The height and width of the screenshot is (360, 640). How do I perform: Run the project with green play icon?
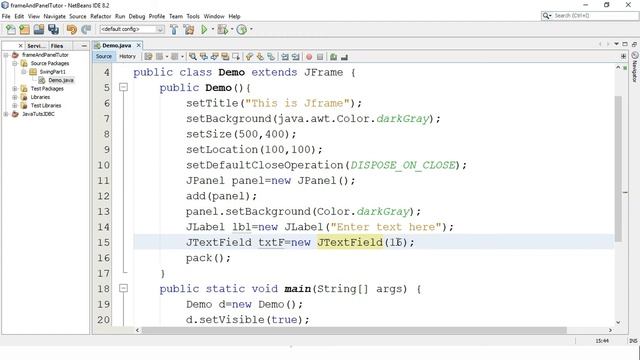tap(204, 29)
